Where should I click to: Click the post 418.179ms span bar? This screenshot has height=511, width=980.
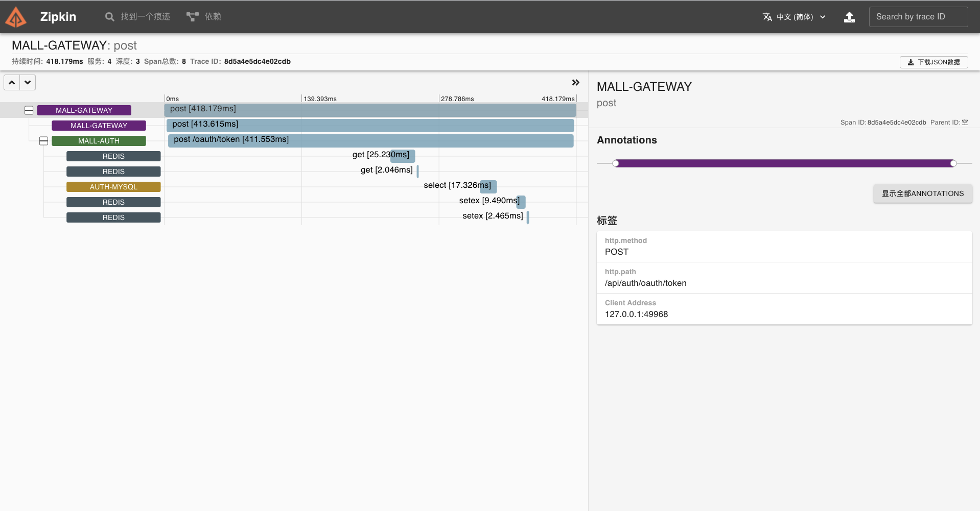tap(370, 110)
